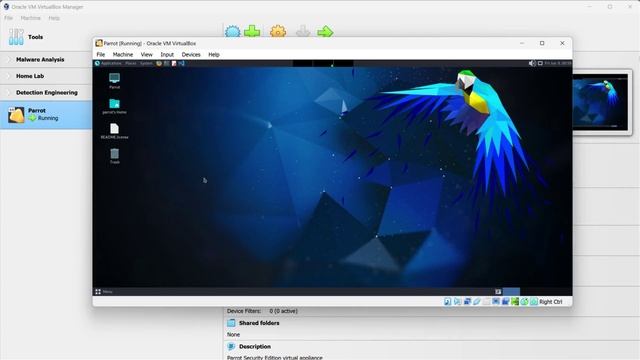Viewport: 640px width, 360px height.
Task: Click the network adapters status icon
Action: 467,302
